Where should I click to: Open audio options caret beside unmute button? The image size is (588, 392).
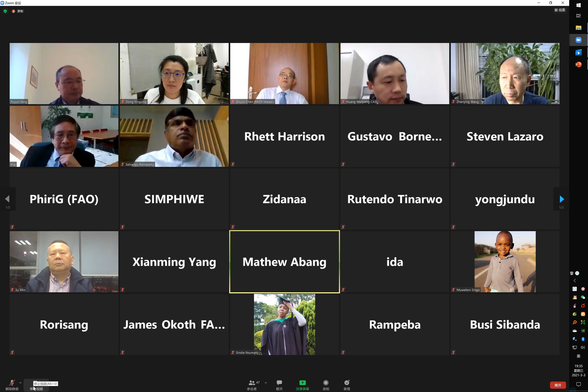click(x=20, y=383)
